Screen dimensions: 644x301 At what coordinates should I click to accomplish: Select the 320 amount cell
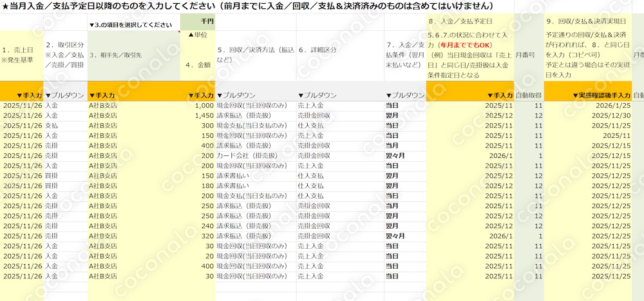point(198,236)
